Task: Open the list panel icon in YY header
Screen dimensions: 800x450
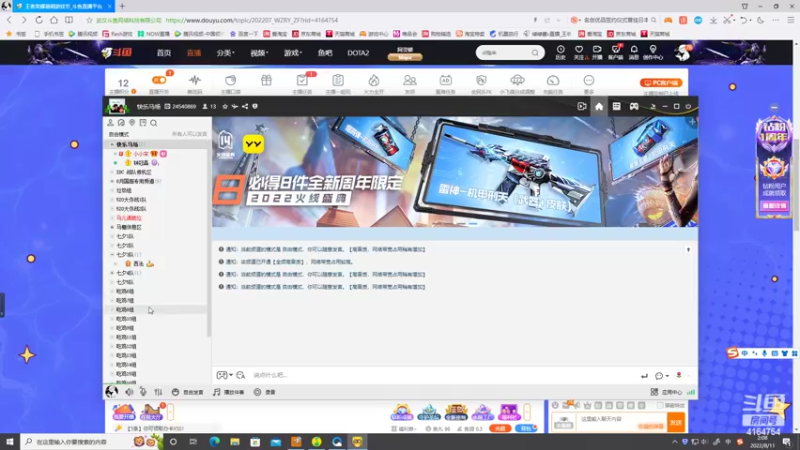Action: pyautogui.click(x=616, y=106)
